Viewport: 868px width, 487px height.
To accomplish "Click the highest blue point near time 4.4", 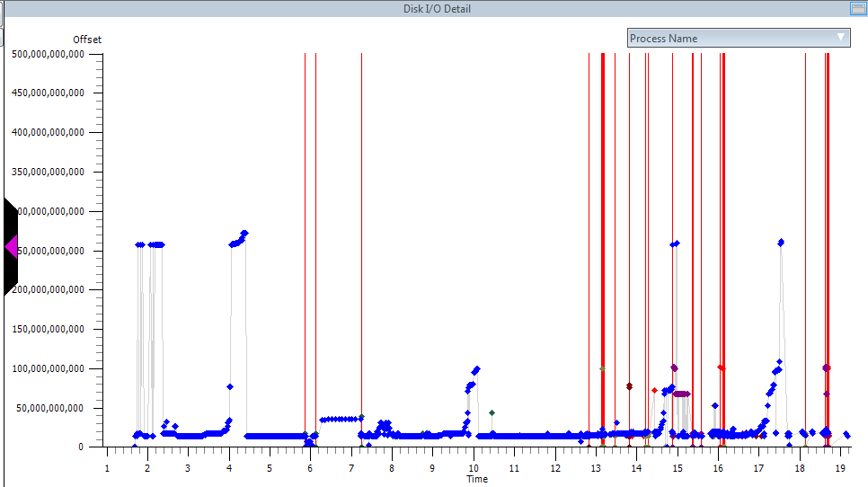I will 244,234.
